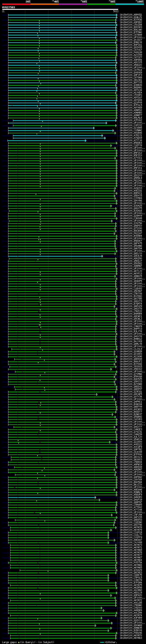Click the UniRef100_Q5SZV3 label

tap(131, 175)
